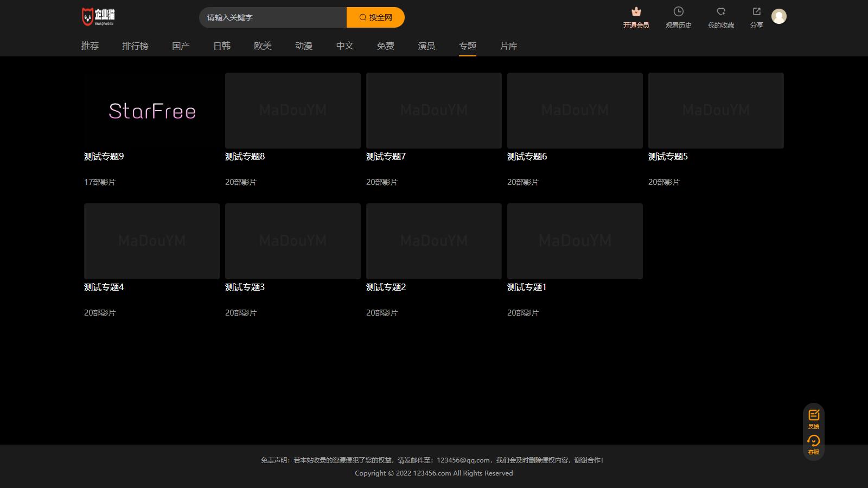Select the 动漫 navigation tab

(304, 46)
